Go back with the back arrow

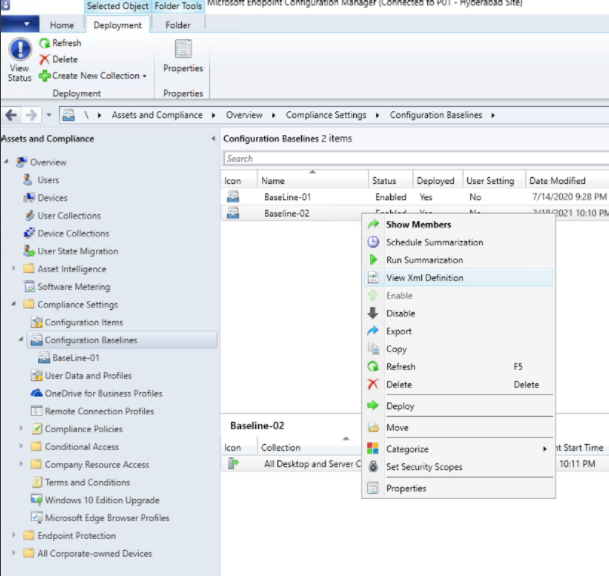tap(11, 115)
